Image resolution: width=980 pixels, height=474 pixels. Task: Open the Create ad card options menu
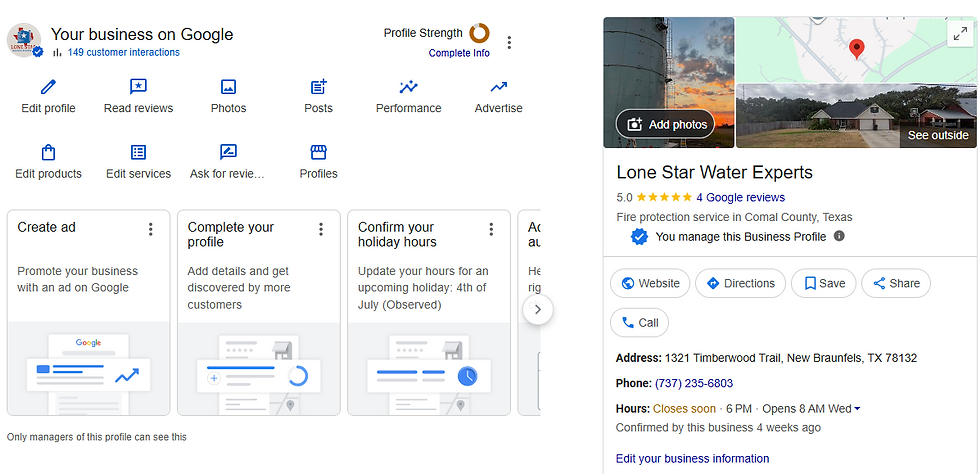click(151, 229)
